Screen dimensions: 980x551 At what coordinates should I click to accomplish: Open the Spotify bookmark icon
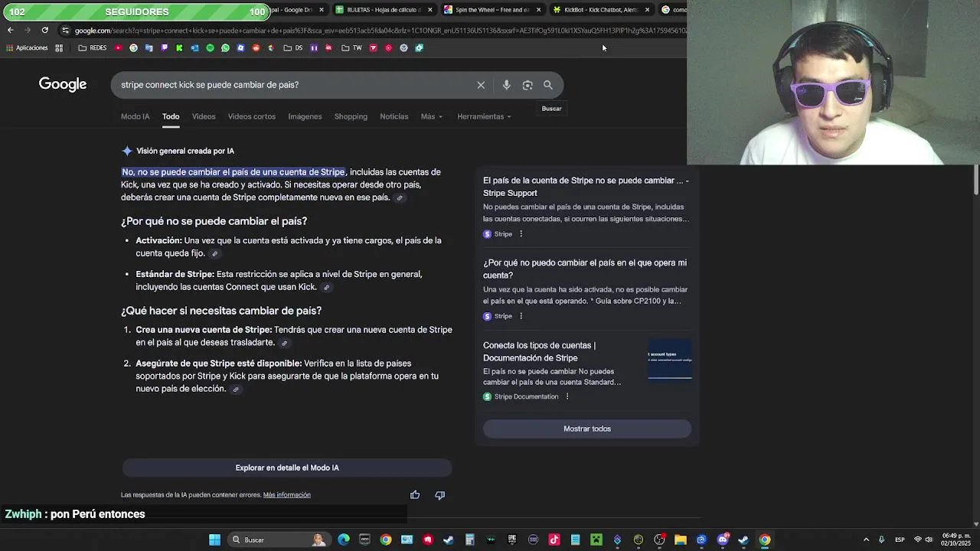click(210, 47)
